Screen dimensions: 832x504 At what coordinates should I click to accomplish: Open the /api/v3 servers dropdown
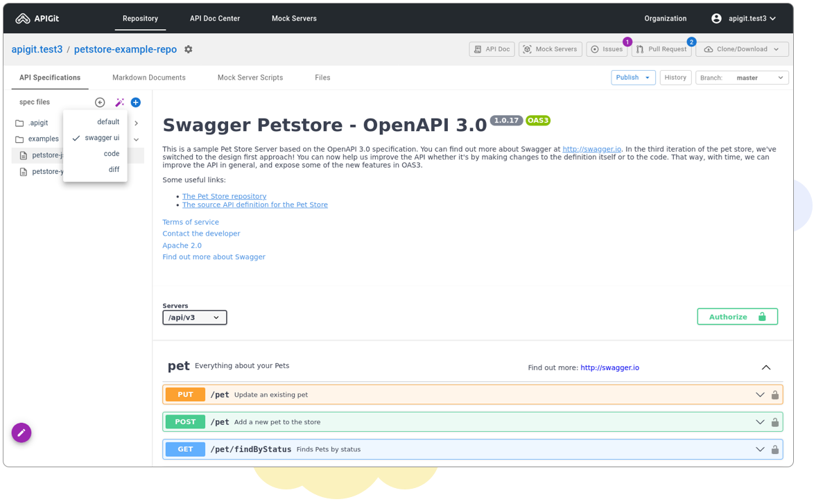[195, 318]
